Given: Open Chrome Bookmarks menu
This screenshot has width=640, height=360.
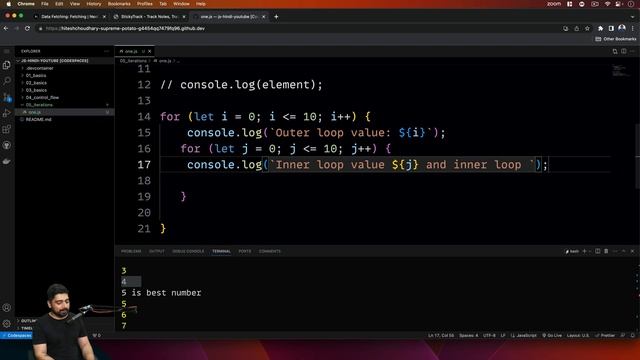Looking at the screenshot, I should (119, 4).
